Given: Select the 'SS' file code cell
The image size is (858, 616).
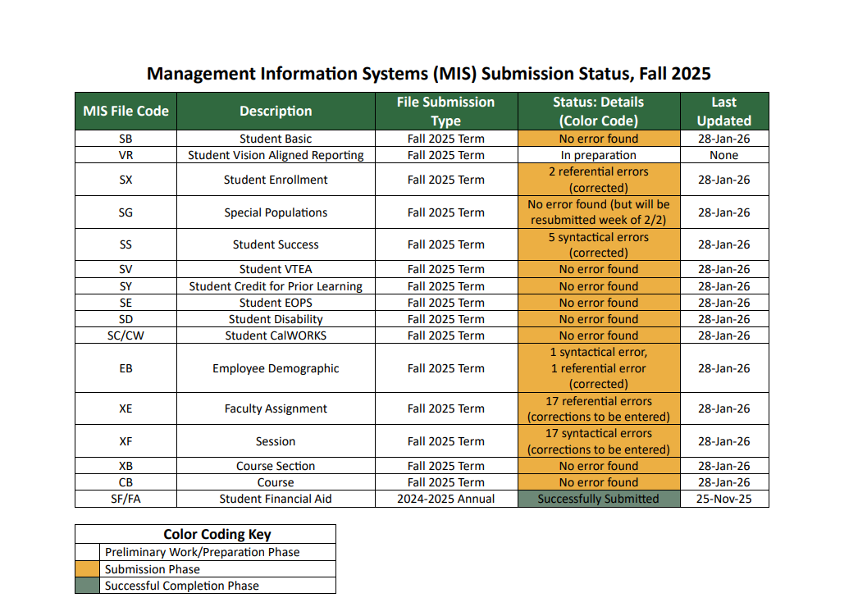Looking at the screenshot, I should click(x=126, y=244).
